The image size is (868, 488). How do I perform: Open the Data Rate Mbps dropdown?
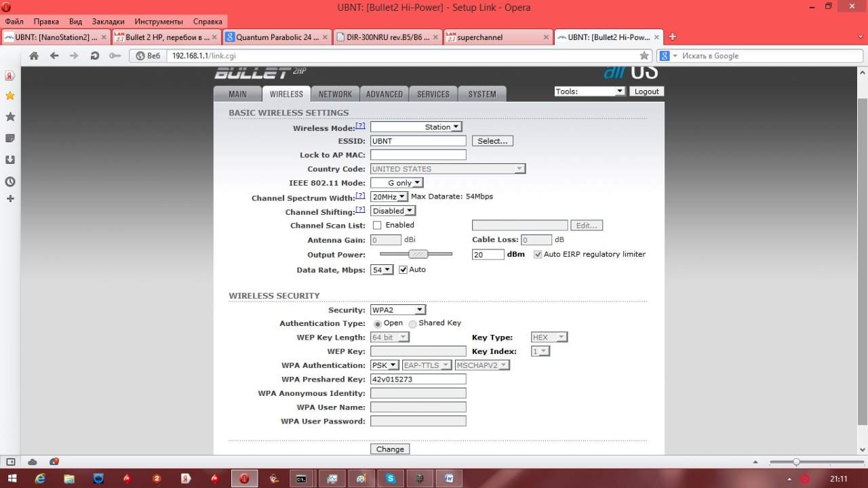coord(382,270)
